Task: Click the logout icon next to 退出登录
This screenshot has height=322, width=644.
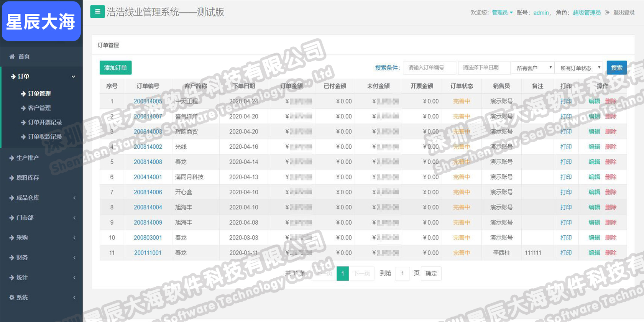Action: (607, 13)
